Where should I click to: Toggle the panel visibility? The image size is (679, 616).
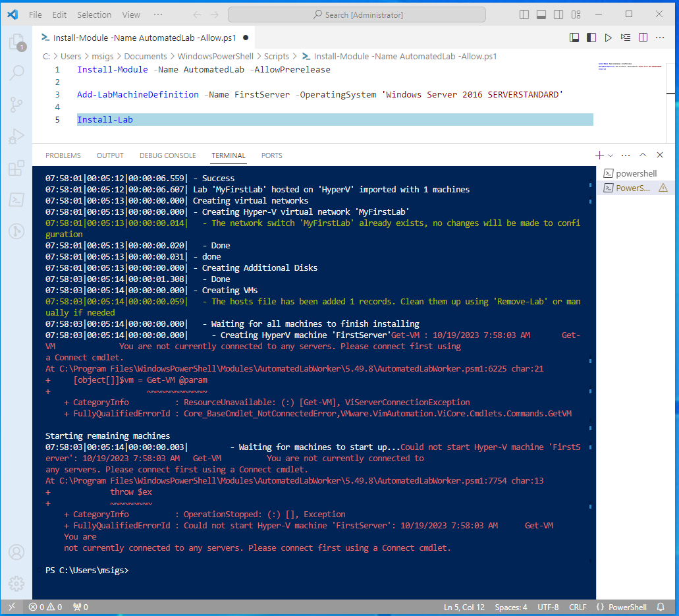pos(541,14)
